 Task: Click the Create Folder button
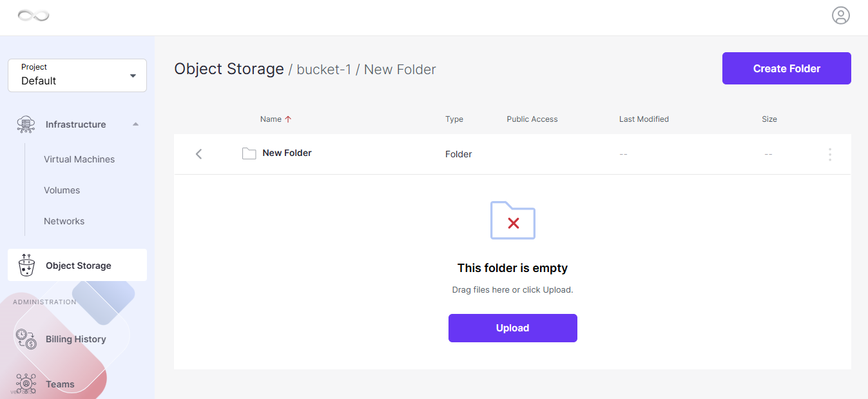pos(787,68)
